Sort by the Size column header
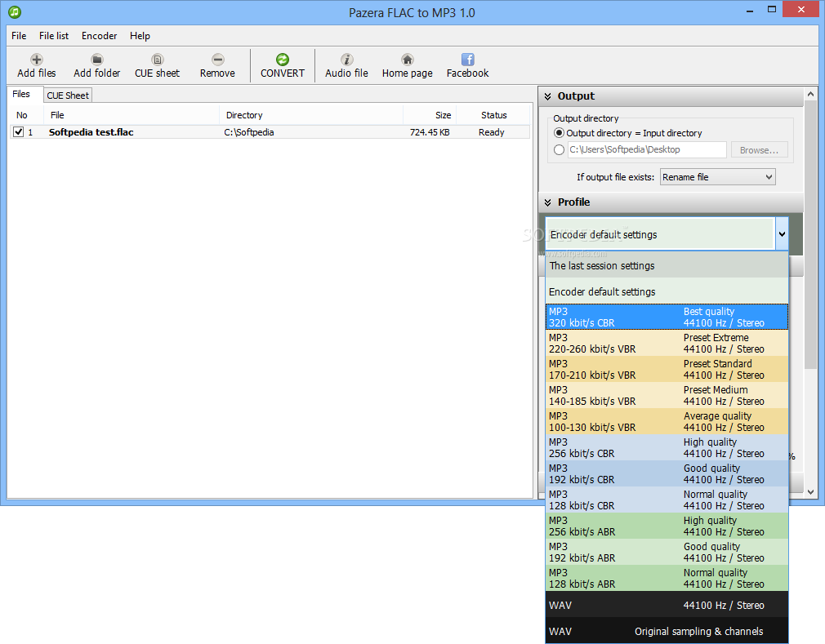 pos(430,115)
